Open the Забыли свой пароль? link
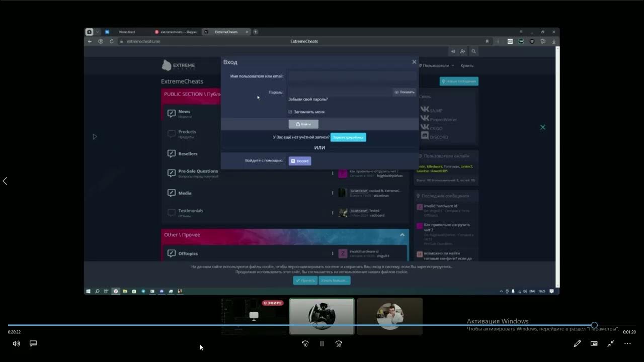 click(308, 100)
